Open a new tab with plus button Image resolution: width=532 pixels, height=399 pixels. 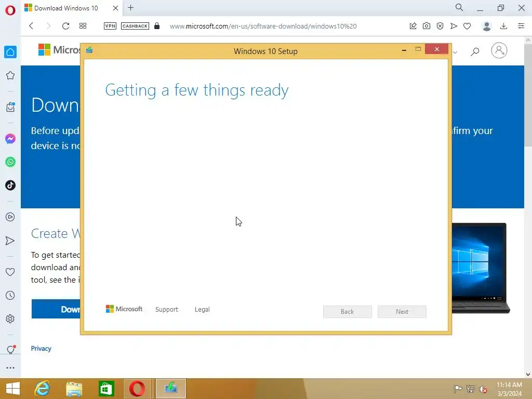130,8
